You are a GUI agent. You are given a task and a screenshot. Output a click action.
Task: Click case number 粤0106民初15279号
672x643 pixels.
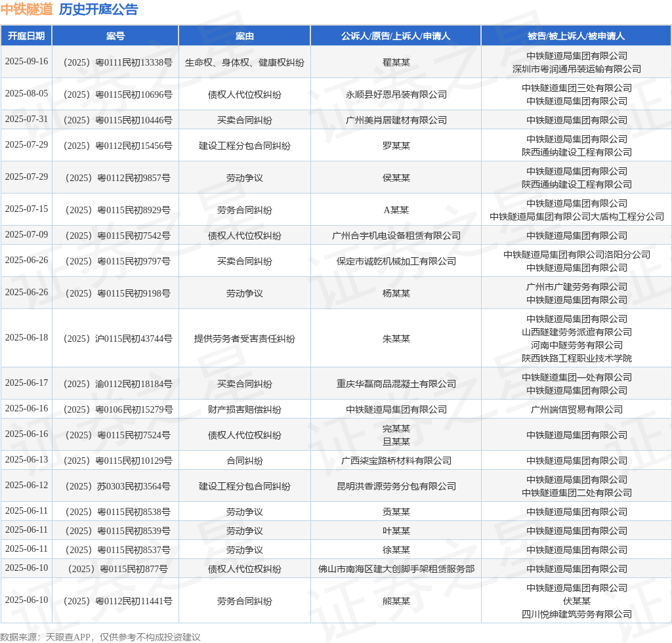(118, 409)
